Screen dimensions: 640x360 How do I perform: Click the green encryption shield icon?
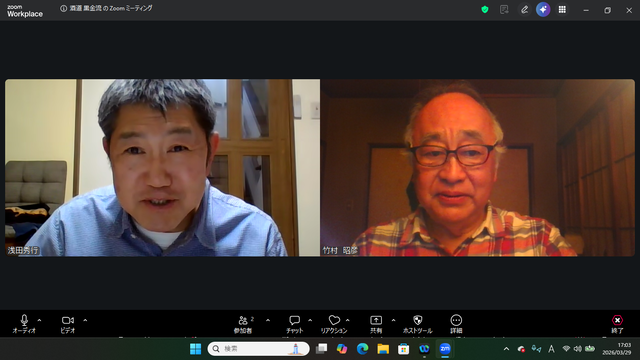click(x=485, y=9)
